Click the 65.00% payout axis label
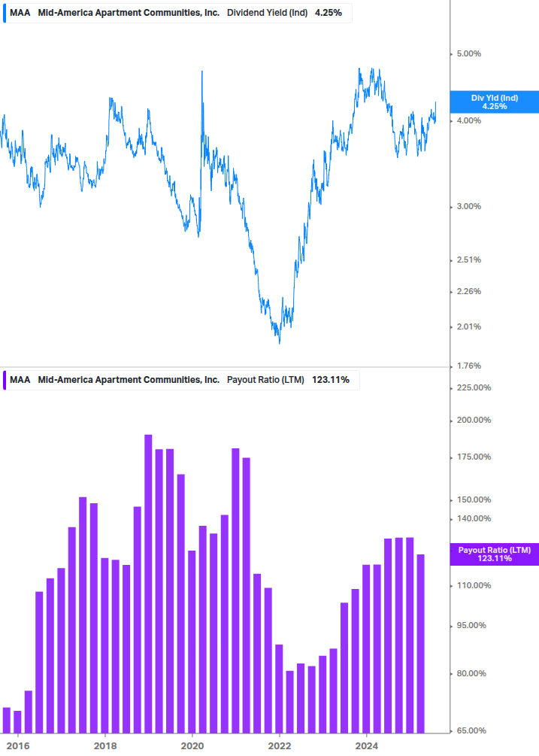The width and height of the screenshot is (539, 756). click(x=471, y=731)
